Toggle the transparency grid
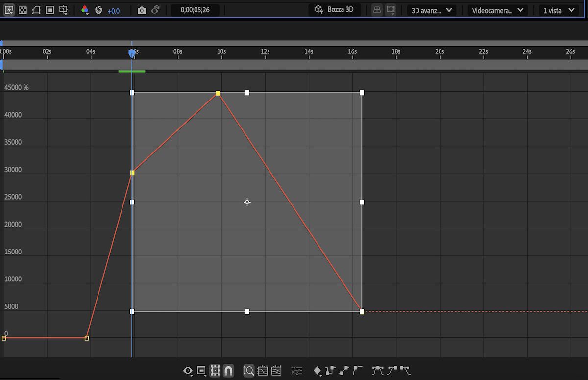Image resolution: width=588 pixels, height=380 pixels. pos(22,10)
